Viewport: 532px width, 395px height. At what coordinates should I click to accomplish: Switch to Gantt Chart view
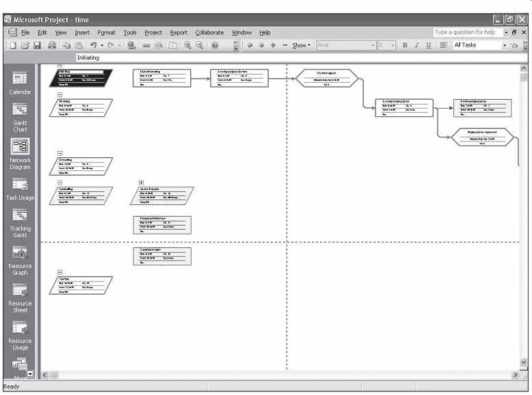pyautogui.click(x=20, y=118)
